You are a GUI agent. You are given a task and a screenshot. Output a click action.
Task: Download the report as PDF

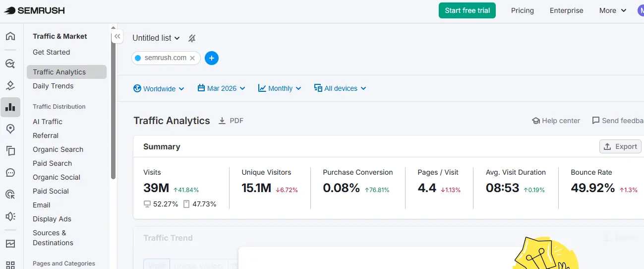click(231, 121)
